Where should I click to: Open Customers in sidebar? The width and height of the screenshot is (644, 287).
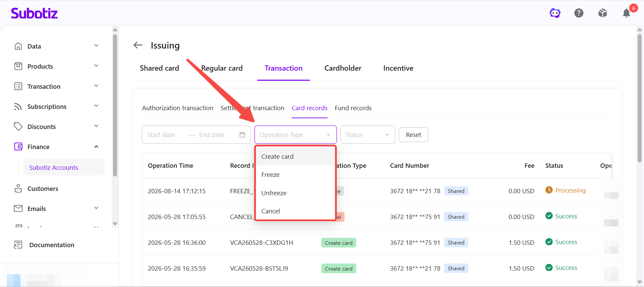tap(43, 189)
